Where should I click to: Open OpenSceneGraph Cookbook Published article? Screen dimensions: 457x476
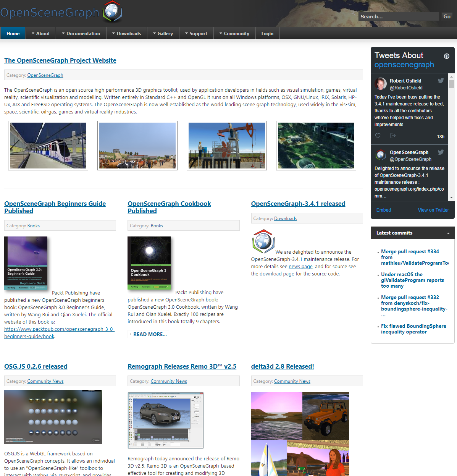coord(169,207)
